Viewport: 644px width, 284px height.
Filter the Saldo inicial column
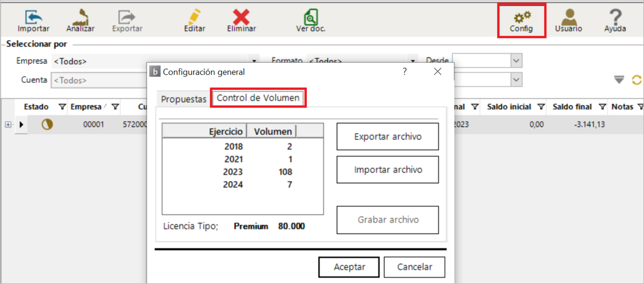(541, 107)
